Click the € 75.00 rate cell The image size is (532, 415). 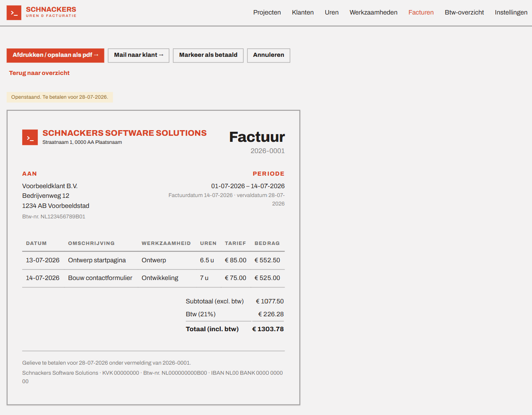(235, 278)
